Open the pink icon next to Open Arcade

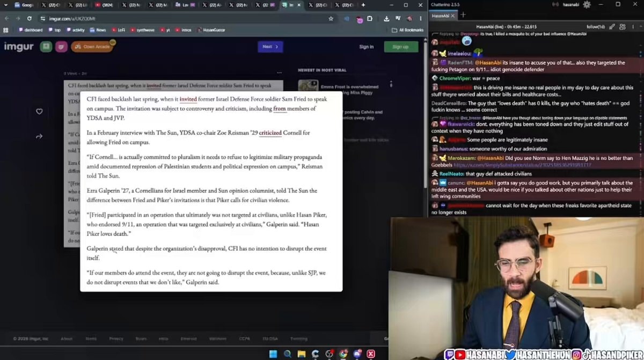pos(61,47)
